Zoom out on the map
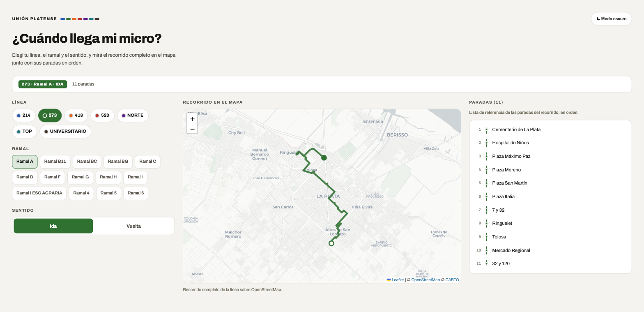Viewport: 644px width, 312px height. click(x=192, y=129)
